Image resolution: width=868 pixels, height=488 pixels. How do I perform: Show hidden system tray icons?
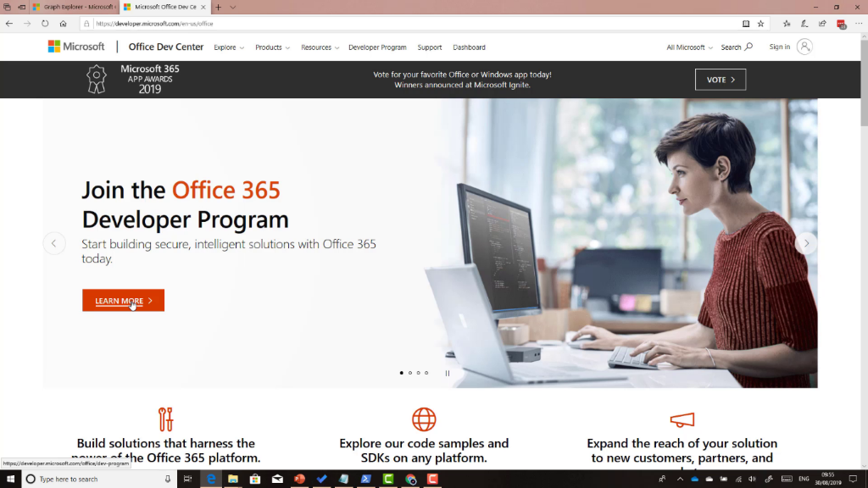(680, 480)
